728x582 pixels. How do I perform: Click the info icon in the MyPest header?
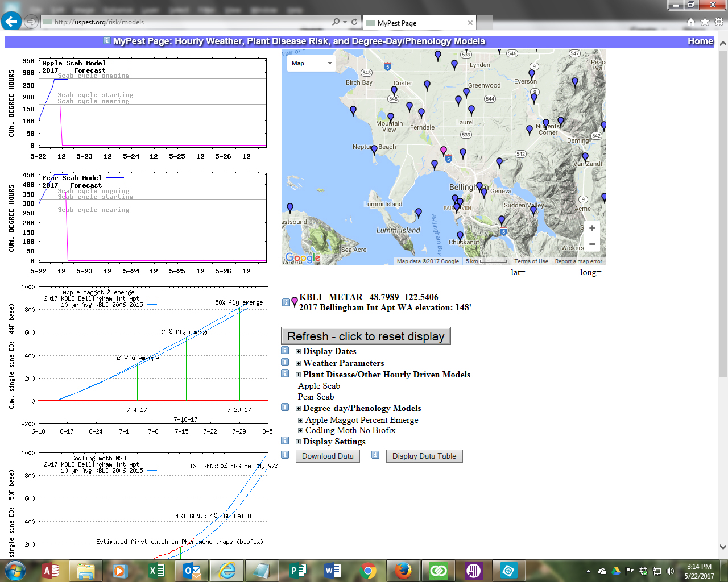[x=107, y=40]
